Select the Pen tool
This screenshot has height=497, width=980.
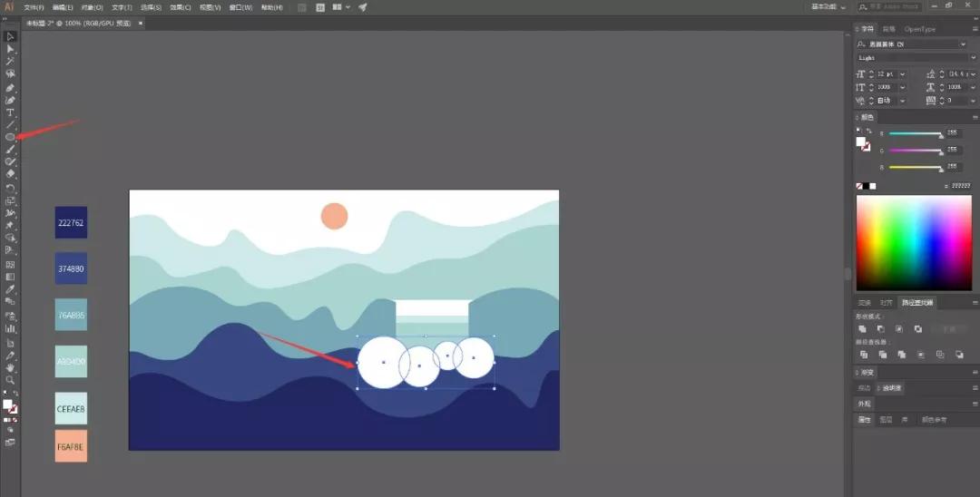tap(10, 86)
